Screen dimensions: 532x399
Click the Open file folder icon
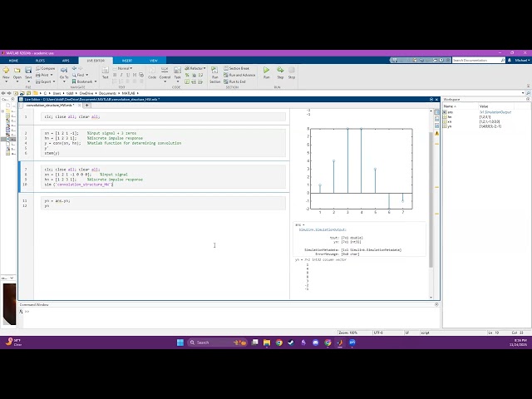click(17, 70)
